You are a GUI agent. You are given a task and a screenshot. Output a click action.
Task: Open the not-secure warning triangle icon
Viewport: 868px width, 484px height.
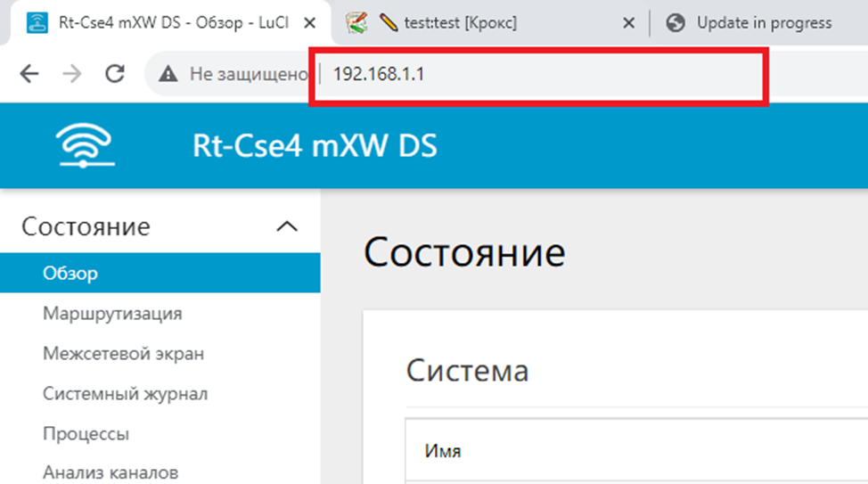(168, 74)
